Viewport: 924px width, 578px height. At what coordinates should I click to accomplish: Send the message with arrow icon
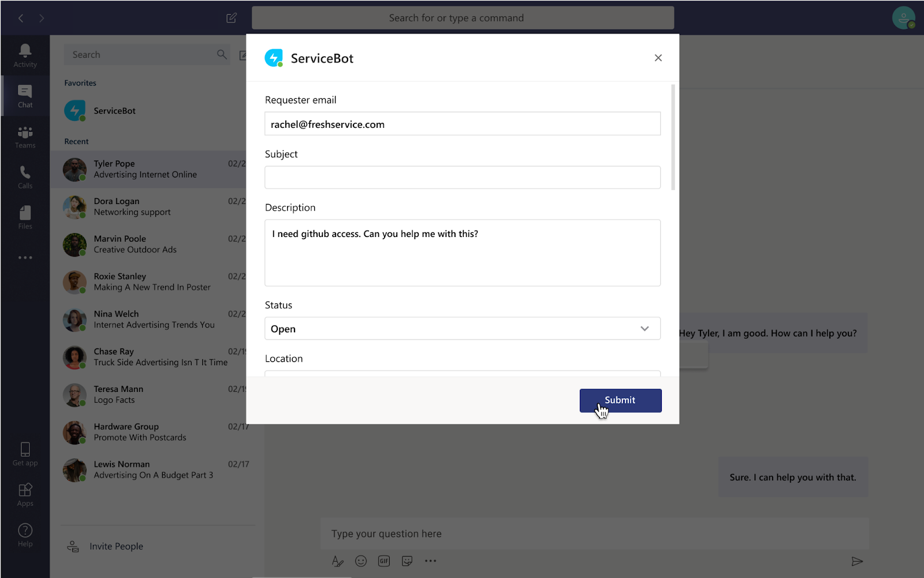pyautogui.click(x=857, y=561)
